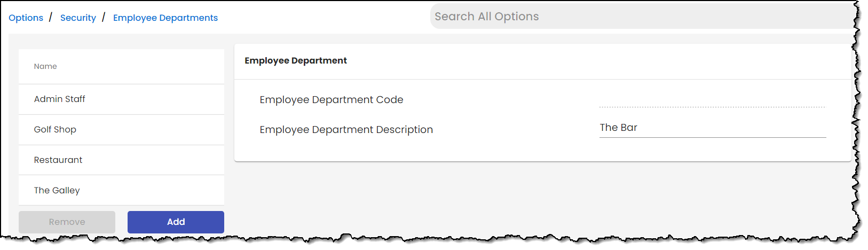Go to Employee Departments breadcrumb
The image size is (868, 250).
165,18
